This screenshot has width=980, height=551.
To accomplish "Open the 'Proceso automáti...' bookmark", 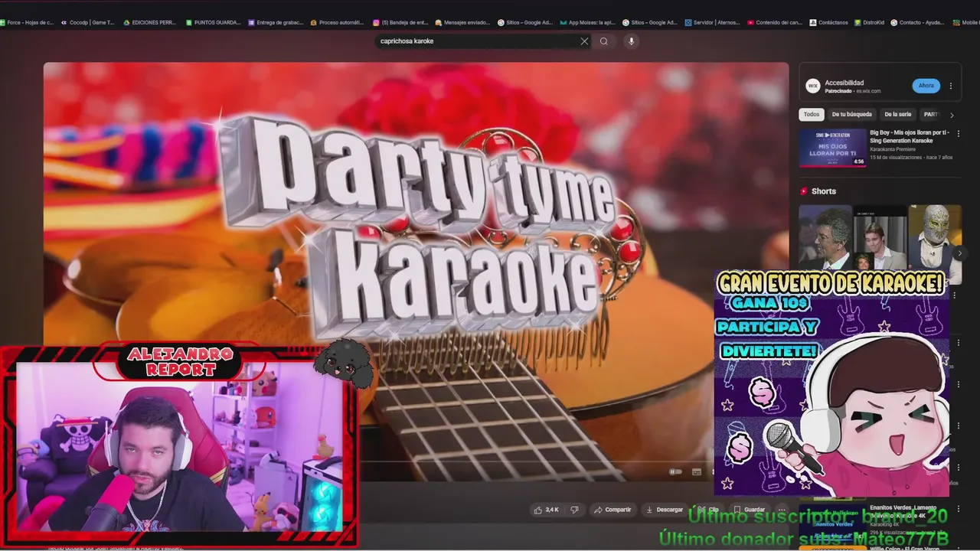I will click(337, 22).
